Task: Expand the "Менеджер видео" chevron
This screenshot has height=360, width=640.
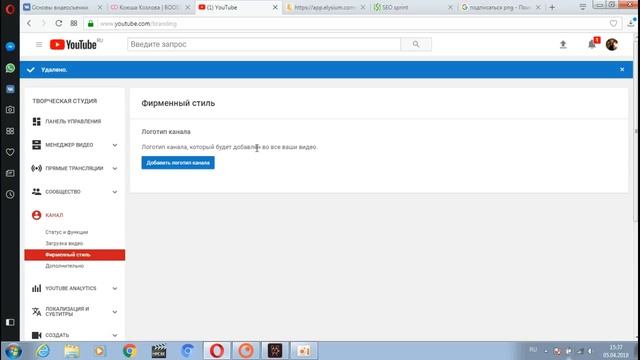Action: (115, 145)
